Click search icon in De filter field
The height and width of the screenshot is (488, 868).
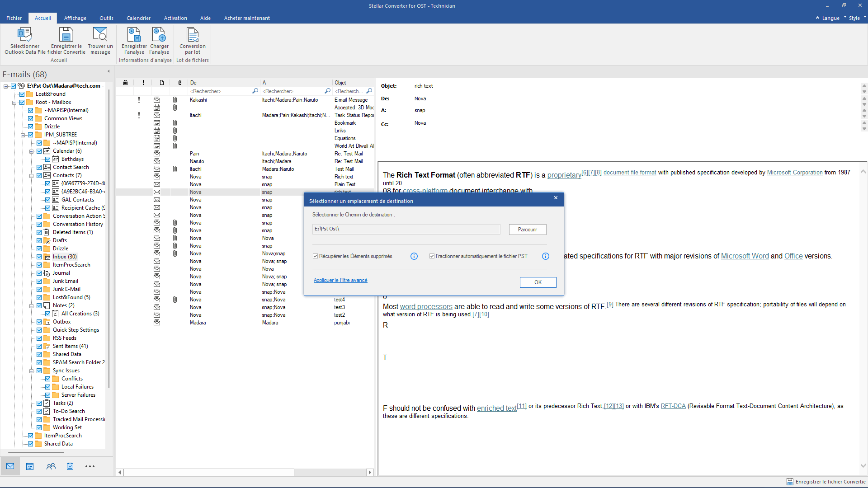255,91
